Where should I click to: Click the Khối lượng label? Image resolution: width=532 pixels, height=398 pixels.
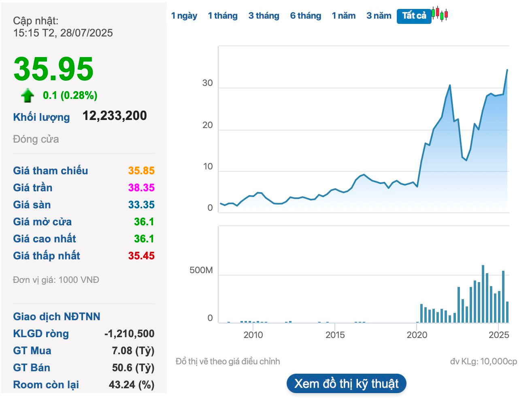coord(41,117)
